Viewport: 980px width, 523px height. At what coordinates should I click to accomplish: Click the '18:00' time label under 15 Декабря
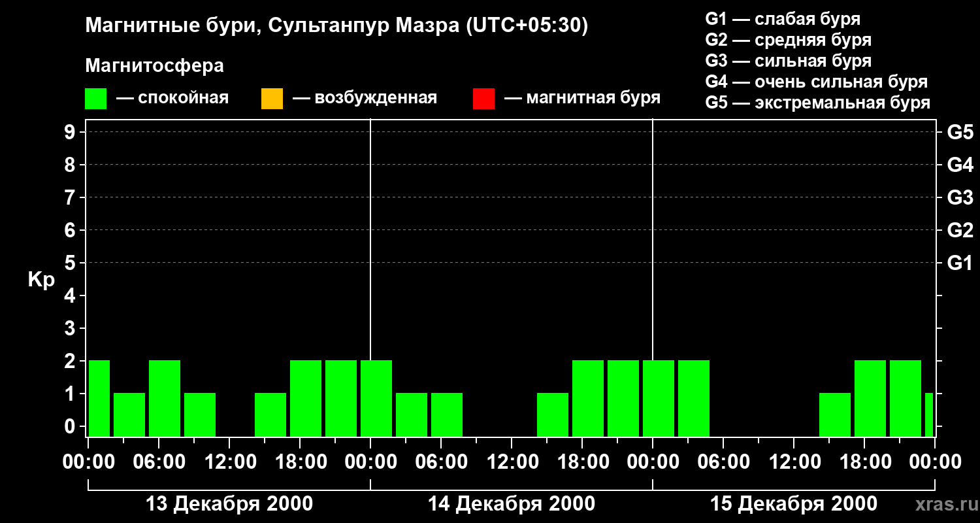(864, 462)
